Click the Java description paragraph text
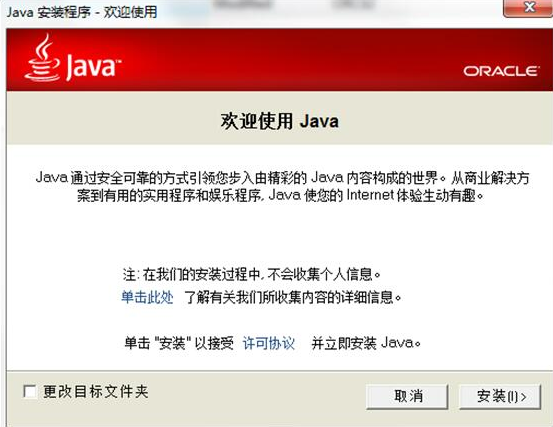This screenshot has width=553, height=427. pos(282,186)
